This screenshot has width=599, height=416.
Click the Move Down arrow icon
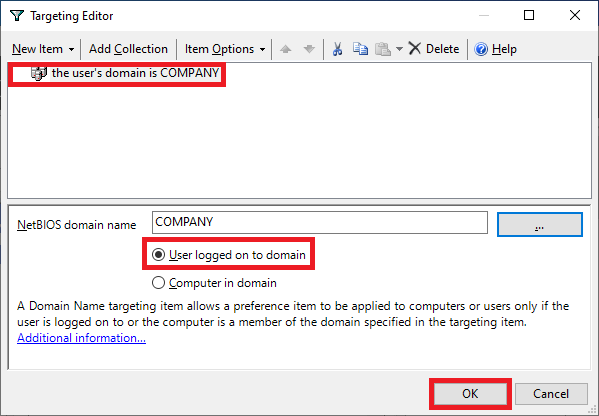click(x=309, y=49)
